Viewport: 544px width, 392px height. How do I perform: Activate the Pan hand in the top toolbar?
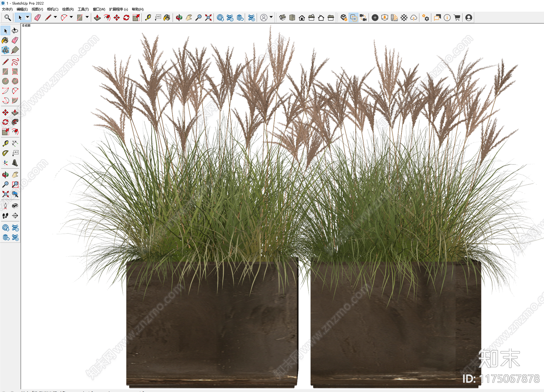point(189,18)
